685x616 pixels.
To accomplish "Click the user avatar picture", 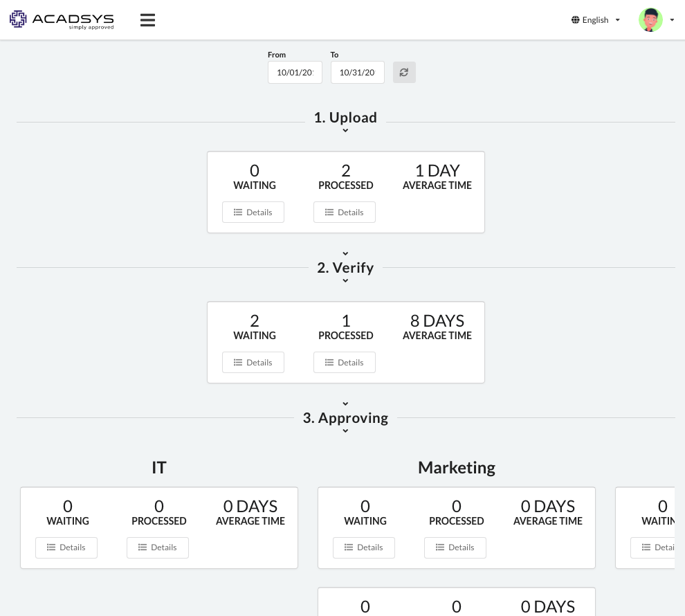I will [x=650, y=19].
